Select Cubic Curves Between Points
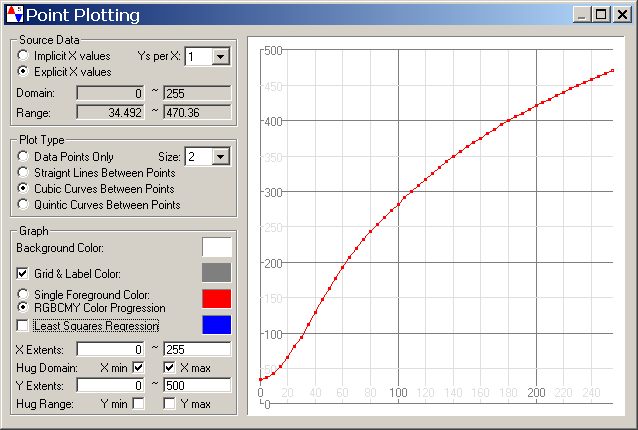This screenshot has width=638, height=430. [x=24, y=189]
